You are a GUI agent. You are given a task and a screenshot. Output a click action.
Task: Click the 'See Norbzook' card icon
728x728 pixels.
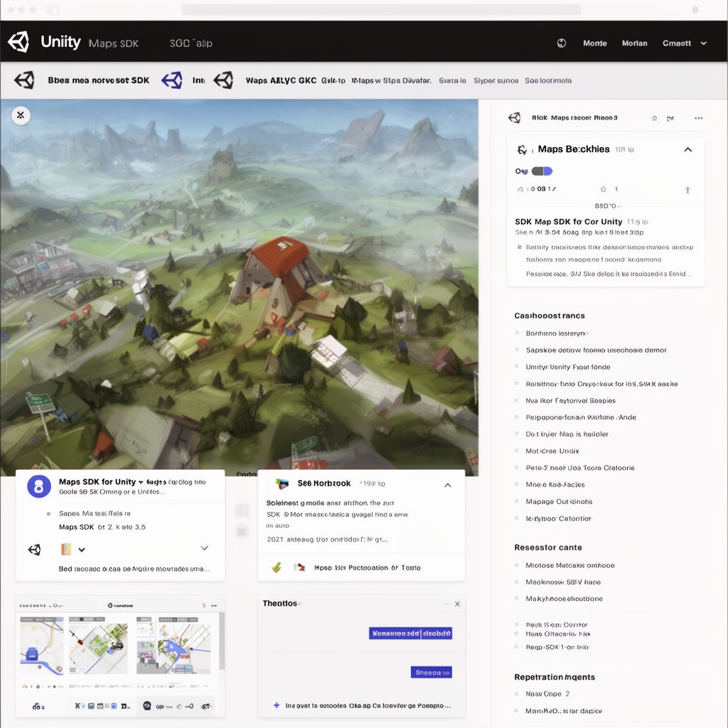[x=282, y=483]
